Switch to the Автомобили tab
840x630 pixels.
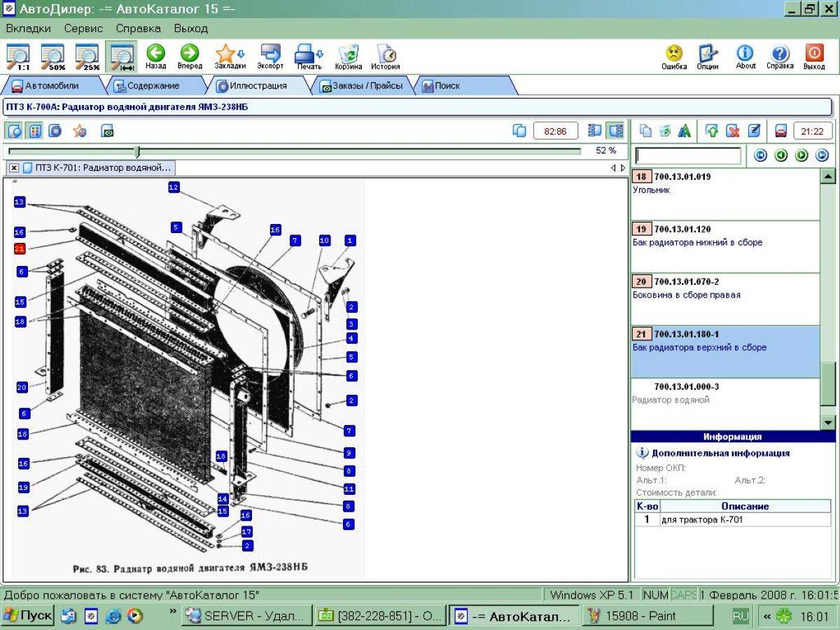pos(51,86)
